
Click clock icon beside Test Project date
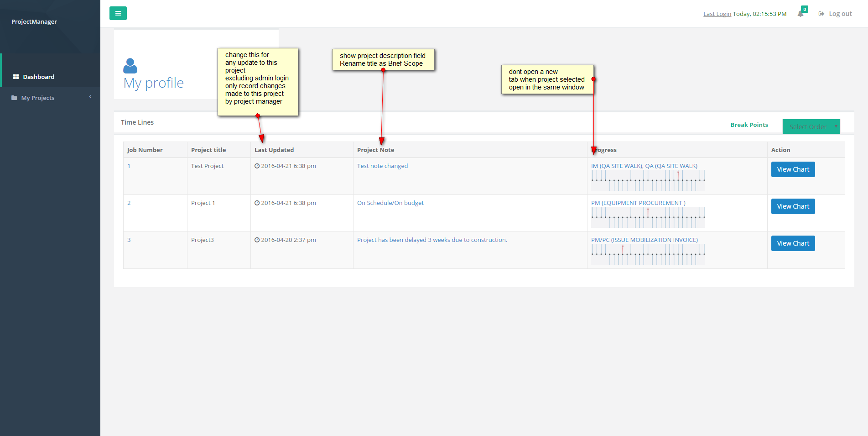(257, 166)
